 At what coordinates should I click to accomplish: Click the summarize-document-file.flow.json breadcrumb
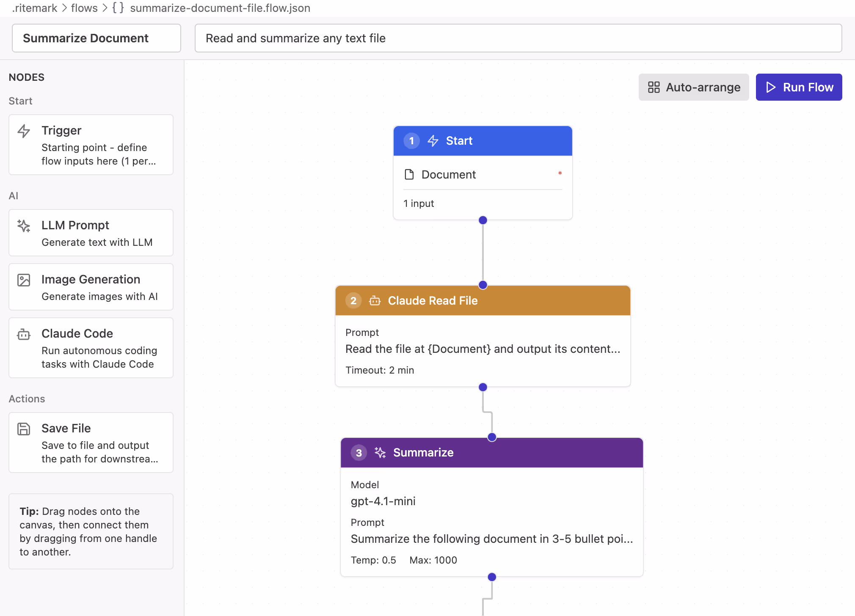[x=220, y=8]
